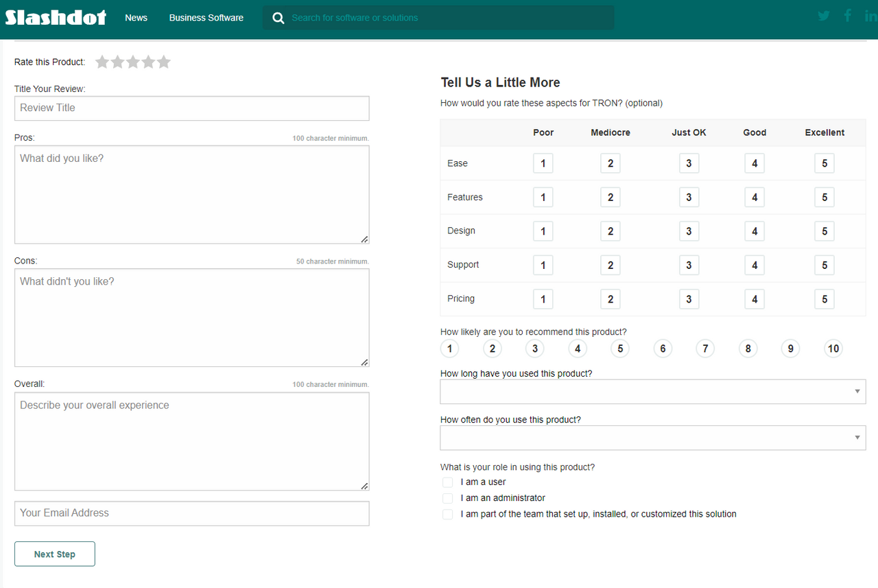This screenshot has height=588, width=878.
Task: Open the Business Software menu
Action: [206, 18]
